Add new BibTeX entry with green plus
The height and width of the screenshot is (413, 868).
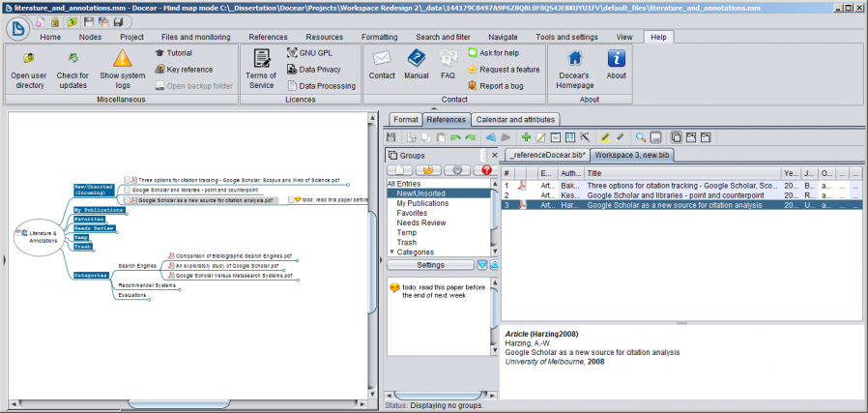526,137
